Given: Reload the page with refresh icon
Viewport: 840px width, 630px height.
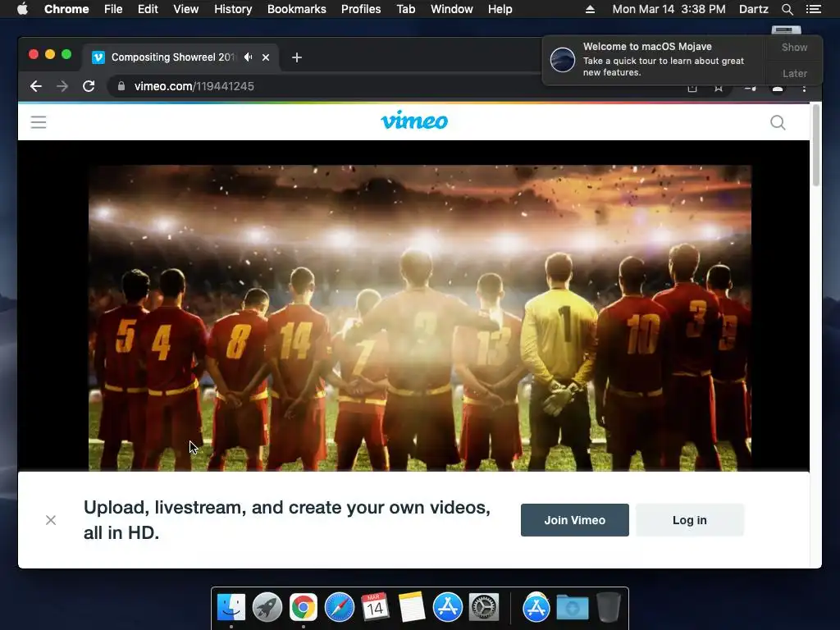Looking at the screenshot, I should click(x=89, y=86).
